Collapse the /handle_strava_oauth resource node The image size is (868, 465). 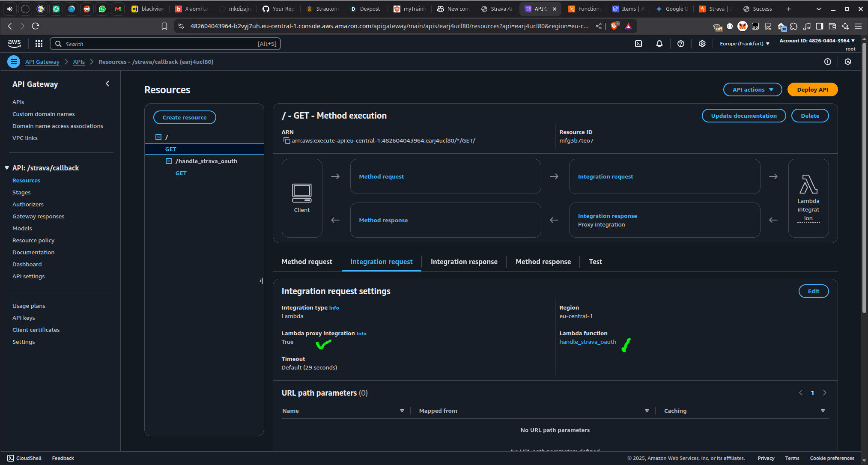169,161
